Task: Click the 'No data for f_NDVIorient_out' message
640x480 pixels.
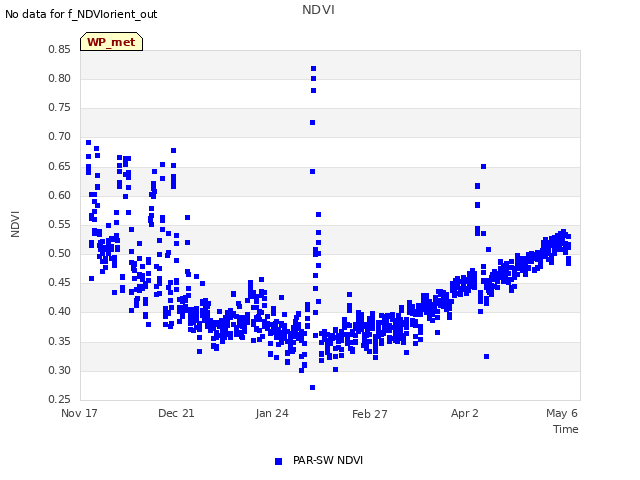Action: 81,14
